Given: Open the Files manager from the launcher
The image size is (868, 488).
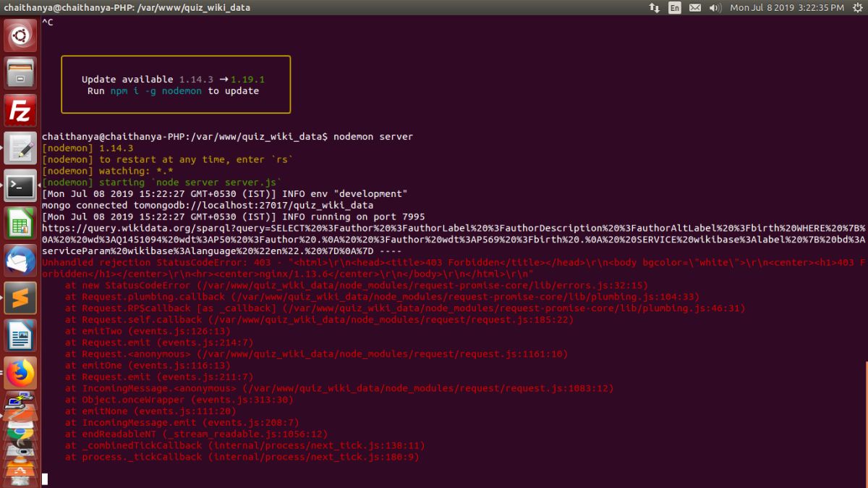Looking at the screenshot, I should click(20, 73).
